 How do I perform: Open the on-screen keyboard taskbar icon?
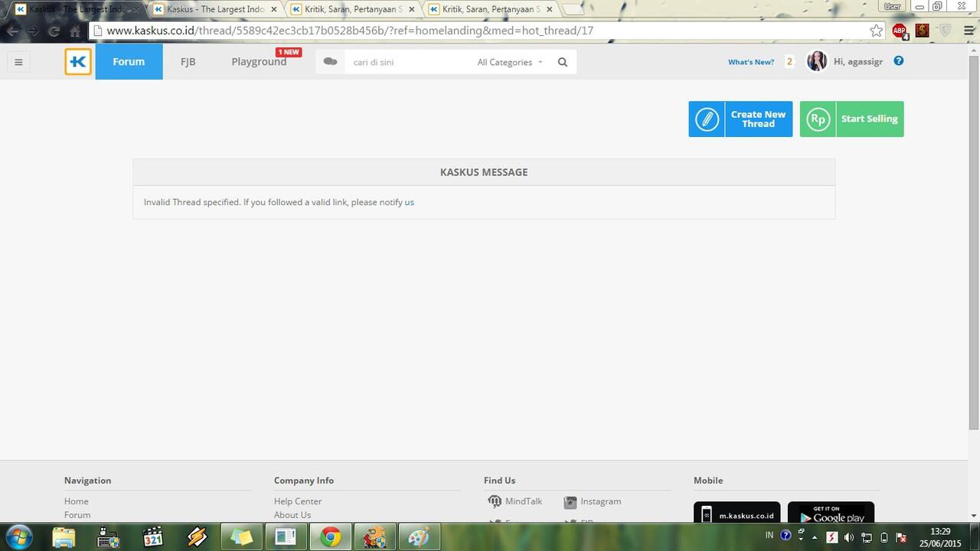click(109, 537)
